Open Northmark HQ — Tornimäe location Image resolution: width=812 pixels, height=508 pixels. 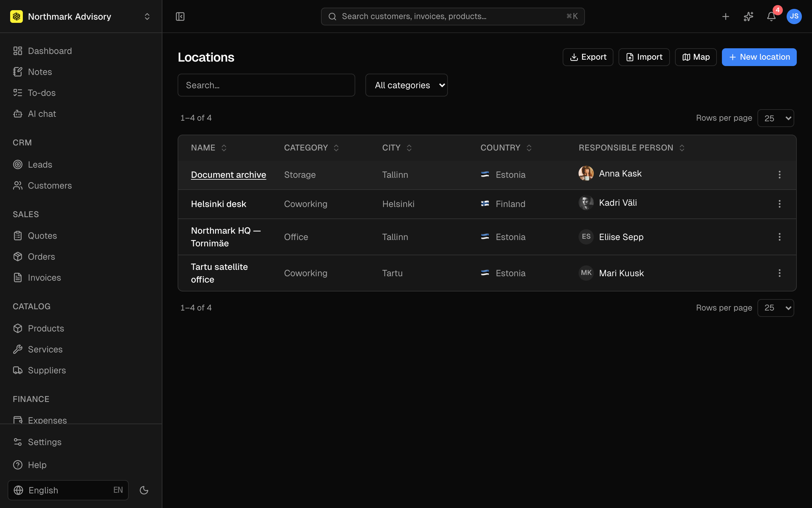pos(226,237)
